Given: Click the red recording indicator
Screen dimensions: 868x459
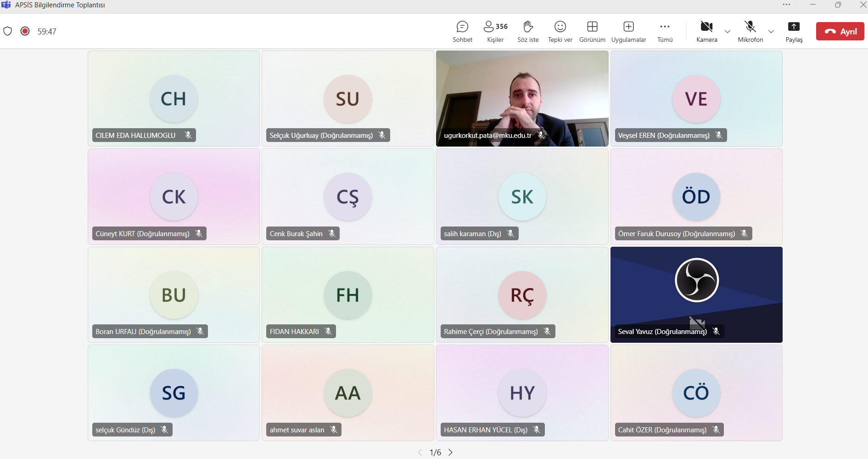Looking at the screenshot, I should tap(25, 31).
